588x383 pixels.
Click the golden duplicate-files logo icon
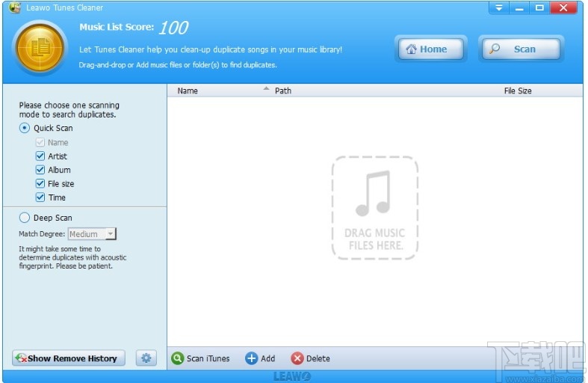click(x=40, y=48)
